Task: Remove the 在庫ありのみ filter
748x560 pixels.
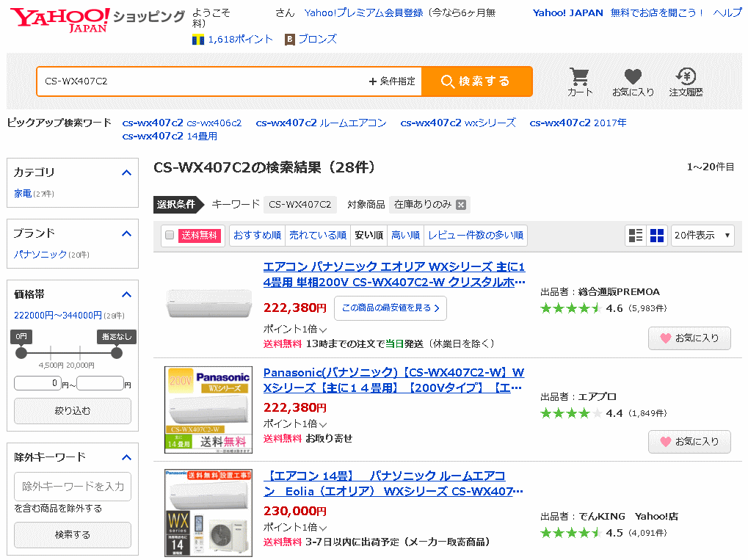Action: (461, 205)
